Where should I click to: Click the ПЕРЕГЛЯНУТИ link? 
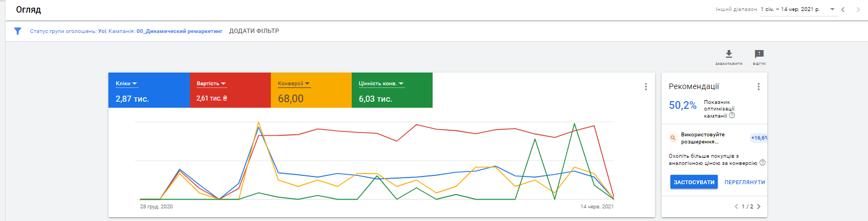[x=745, y=183]
